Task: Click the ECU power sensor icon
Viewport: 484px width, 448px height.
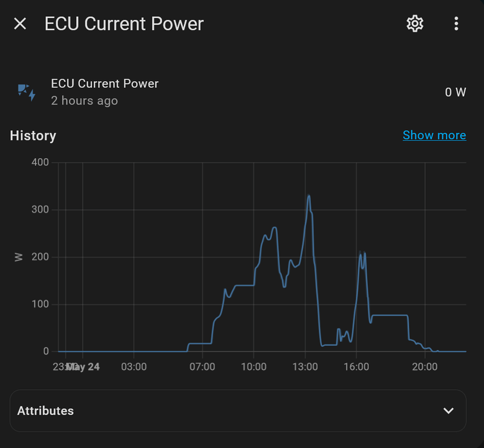Action: [x=26, y=92]
